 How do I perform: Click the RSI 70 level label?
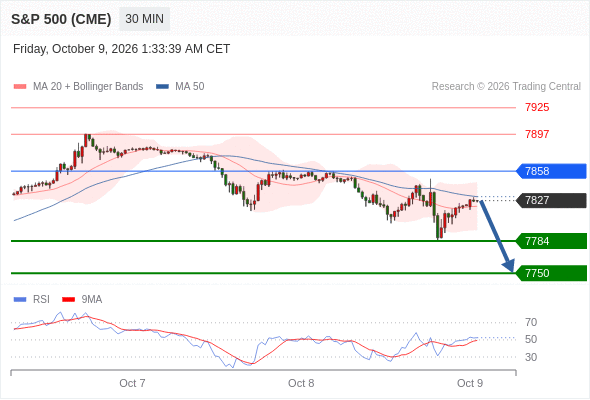[531, 322]
